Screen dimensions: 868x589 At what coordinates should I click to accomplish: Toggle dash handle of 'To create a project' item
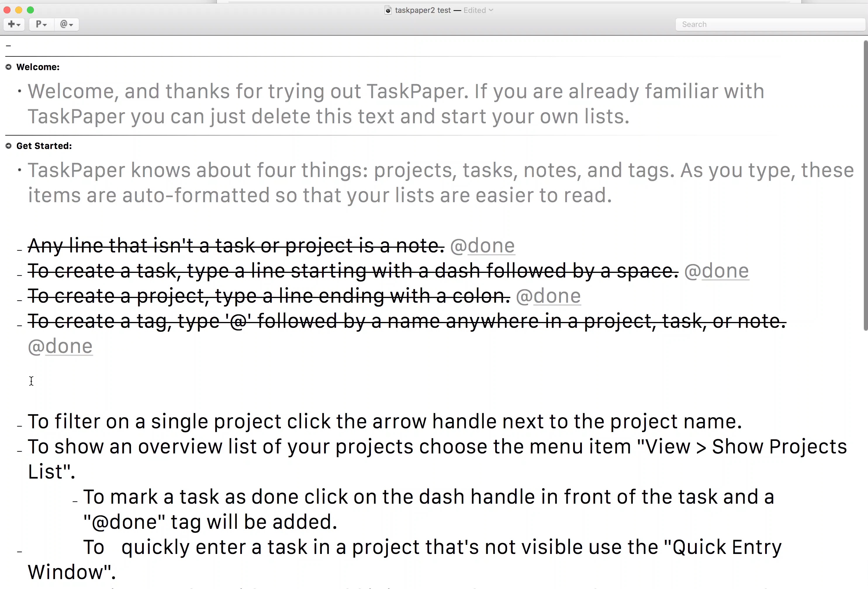pos(20,300)
